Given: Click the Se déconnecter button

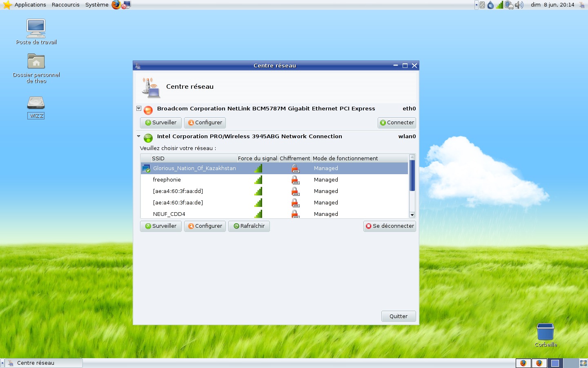Looking at the screenshot, I should click(390, 226).
